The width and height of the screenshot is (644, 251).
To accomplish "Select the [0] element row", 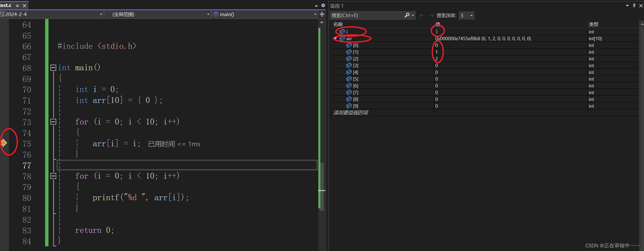I will (x=485, y=45).
